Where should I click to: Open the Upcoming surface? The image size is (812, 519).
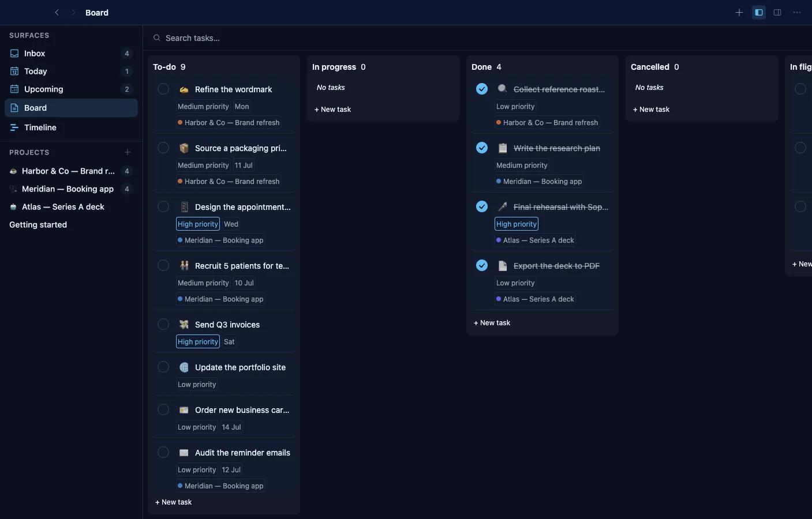click(71, 89)
